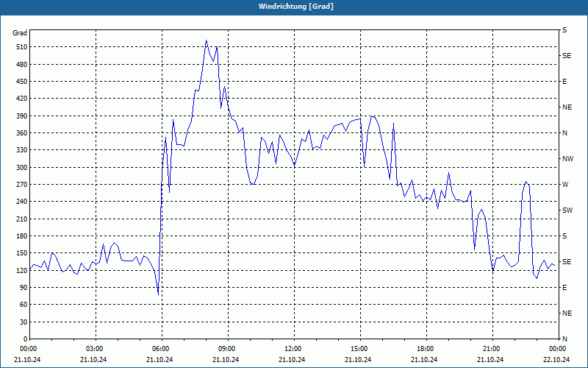Screen dimensions: 588x368
Task: Select the 18:00 time axis label
Action: (426, 349)
